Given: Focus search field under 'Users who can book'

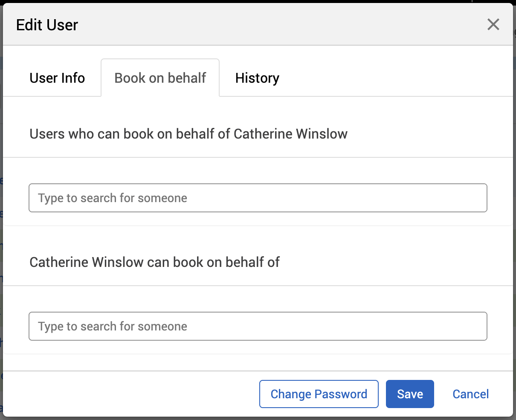Looking at the screenshot, I should point(258,198).
